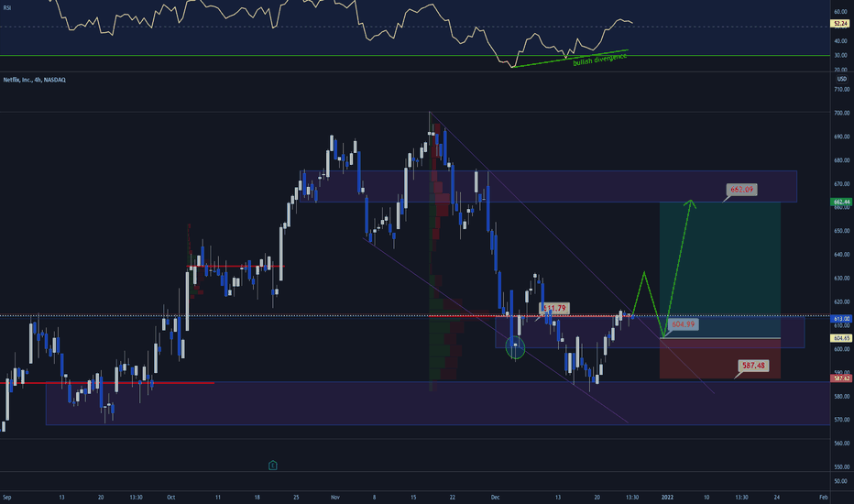Image resolution: width=854 pixels, height=504 pixels.
Task: Select the red stop-loss zone of long position
Action: tap(720, 358)
